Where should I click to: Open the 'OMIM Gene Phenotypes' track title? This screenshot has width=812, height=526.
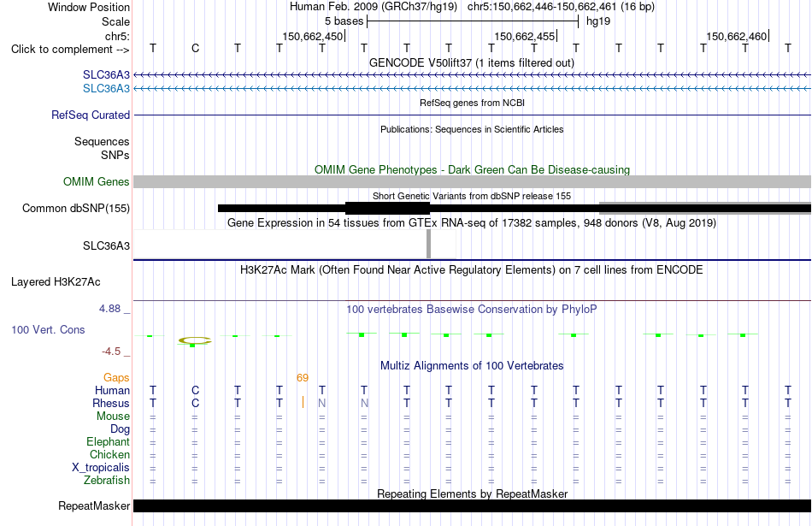coord(472,169)
